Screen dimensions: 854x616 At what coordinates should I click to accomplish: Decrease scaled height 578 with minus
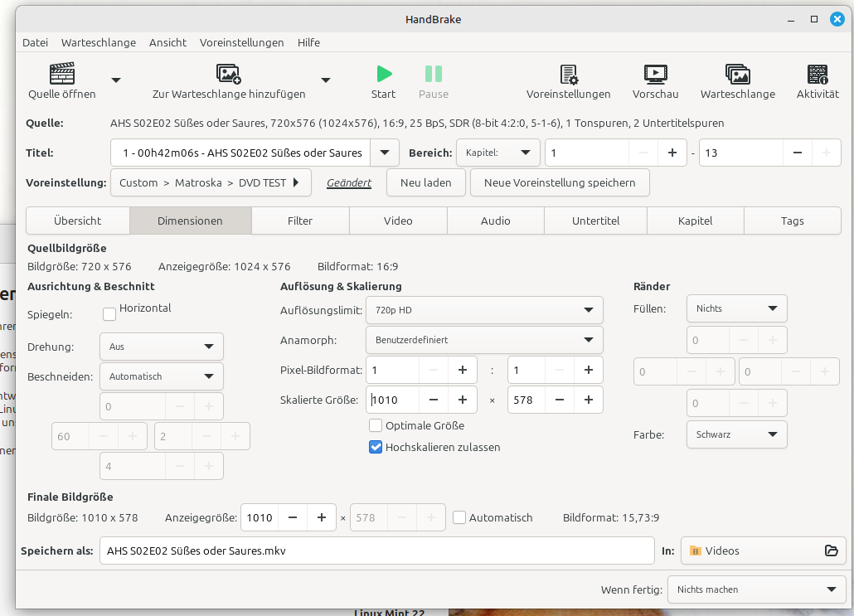pyautogui.click(x=560, y=400)
